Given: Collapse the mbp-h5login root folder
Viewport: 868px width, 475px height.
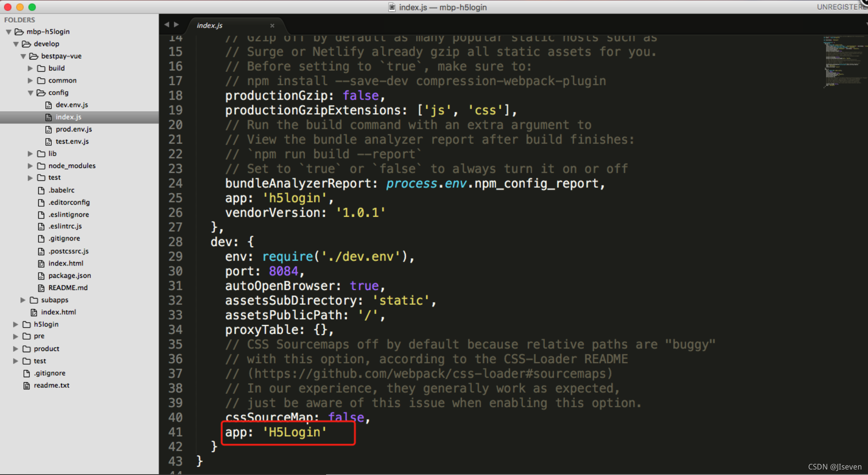Looking at the screenshot, I should coord(9,32).
